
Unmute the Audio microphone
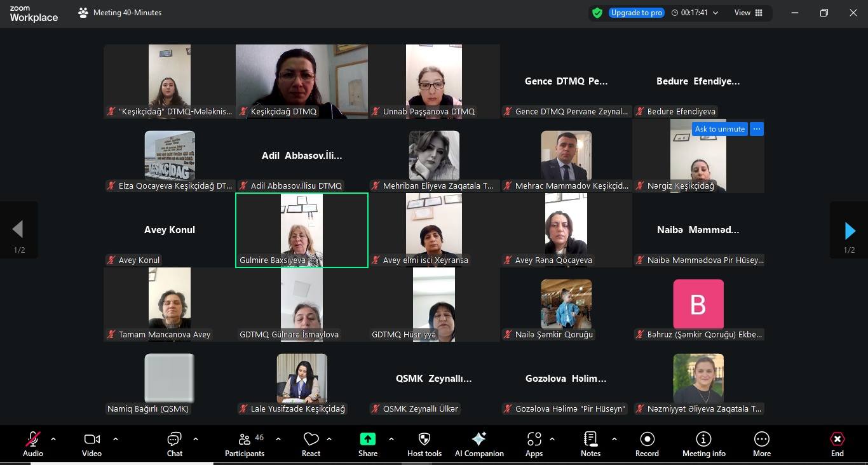click(32, 444)
